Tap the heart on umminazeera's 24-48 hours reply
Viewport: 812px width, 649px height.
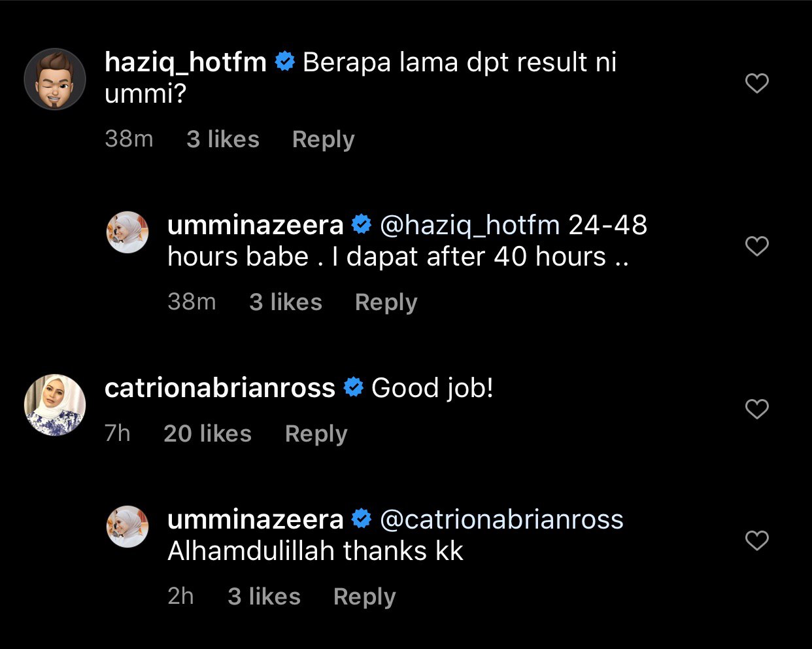coord(757,246)
